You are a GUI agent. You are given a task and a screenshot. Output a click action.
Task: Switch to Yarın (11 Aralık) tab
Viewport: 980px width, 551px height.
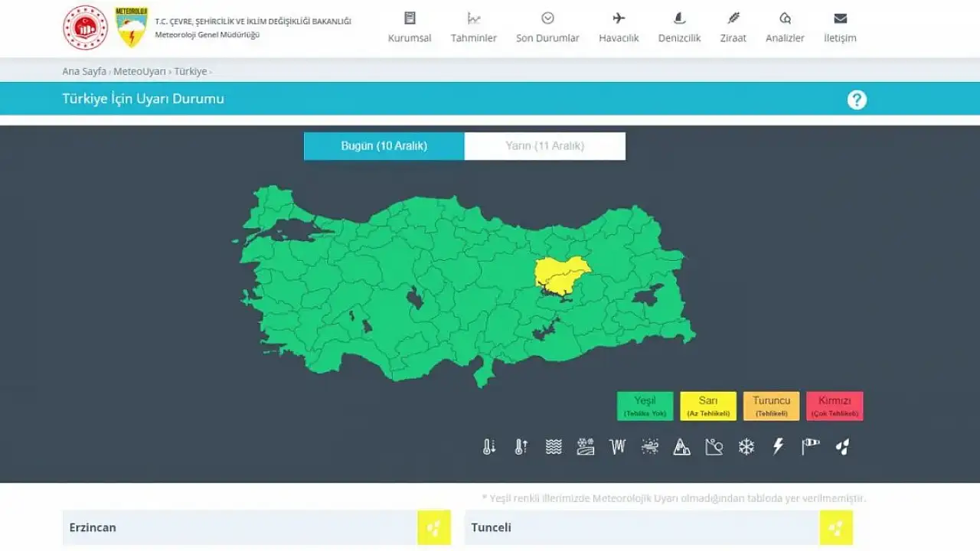(544, 146)
